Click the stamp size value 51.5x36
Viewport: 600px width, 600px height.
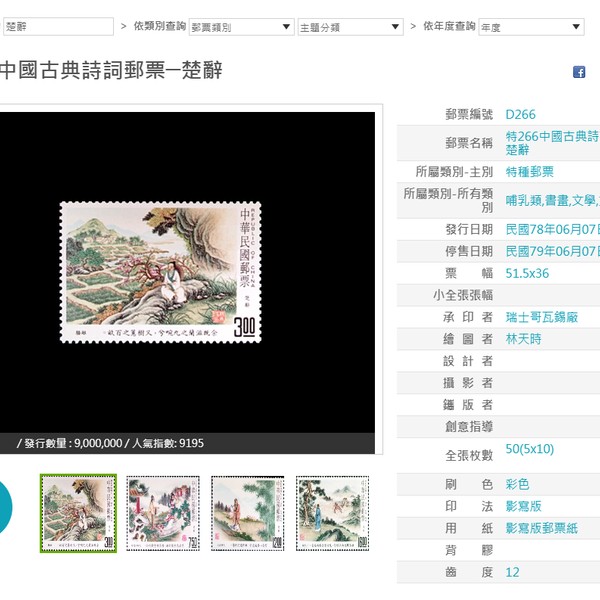point(527,273)
